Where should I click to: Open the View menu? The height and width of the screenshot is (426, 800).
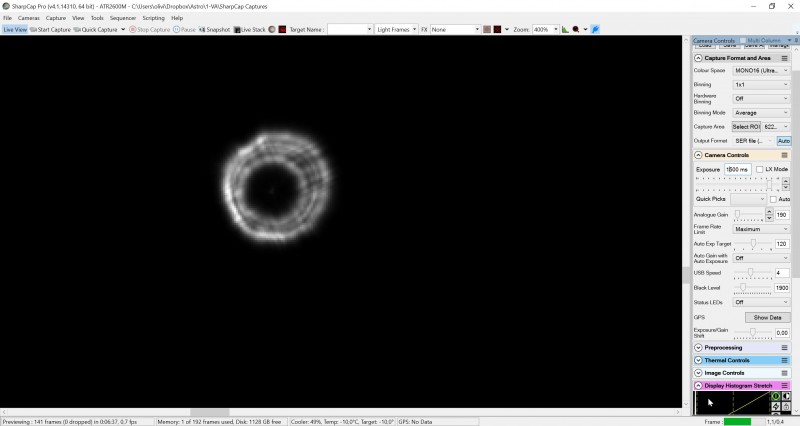tap(78, 18)
